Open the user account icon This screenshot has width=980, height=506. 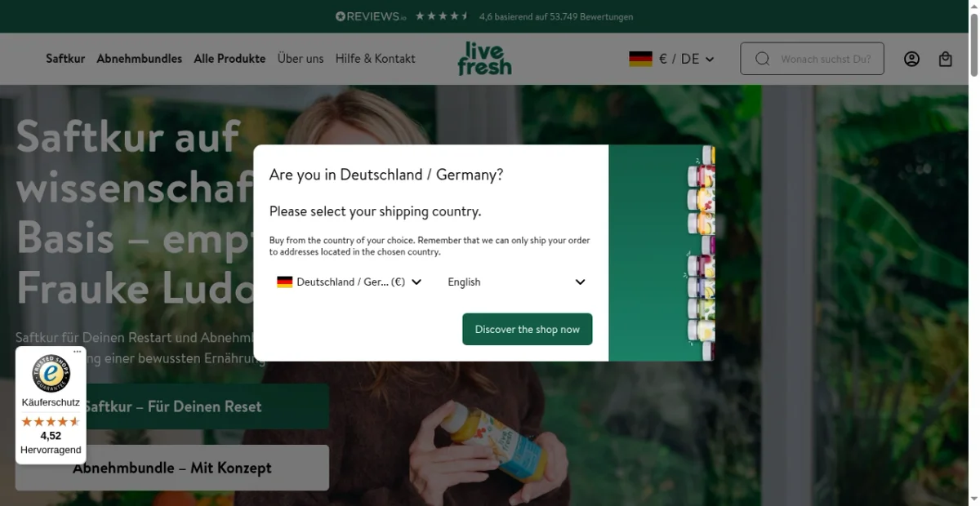[911, 59]
